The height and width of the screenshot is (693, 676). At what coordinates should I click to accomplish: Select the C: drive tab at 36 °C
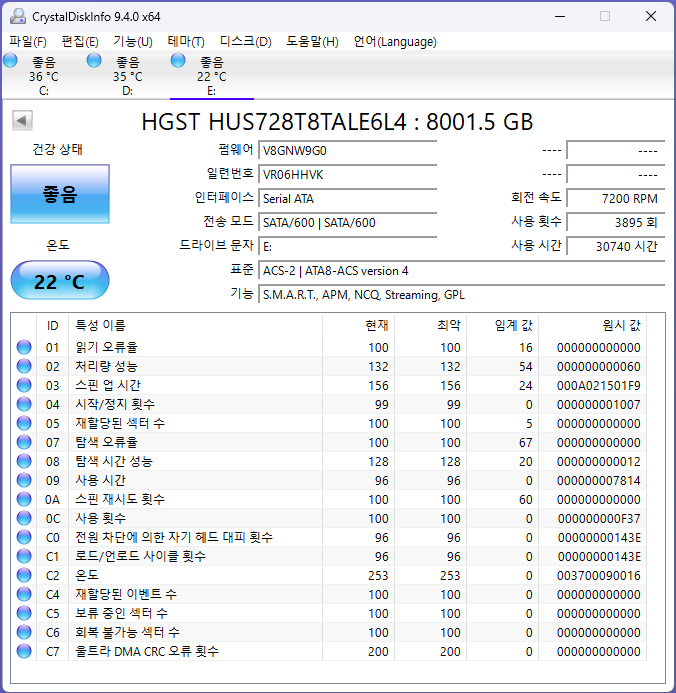(x=43, y=76)
